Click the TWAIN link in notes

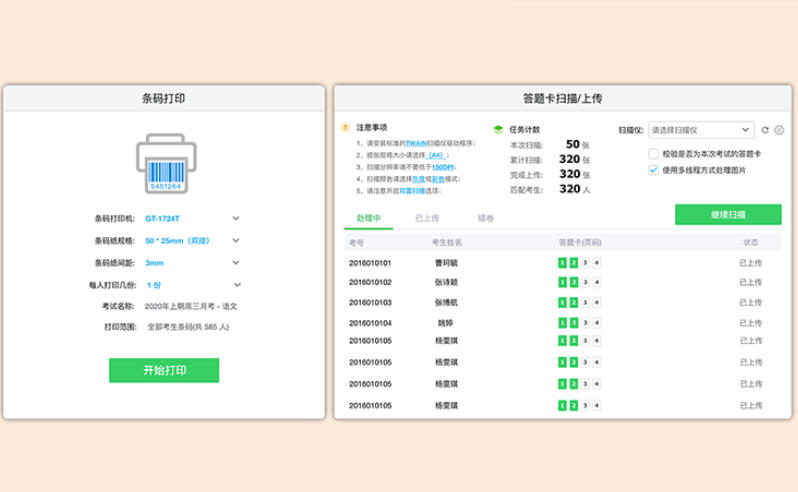(417, 143)
